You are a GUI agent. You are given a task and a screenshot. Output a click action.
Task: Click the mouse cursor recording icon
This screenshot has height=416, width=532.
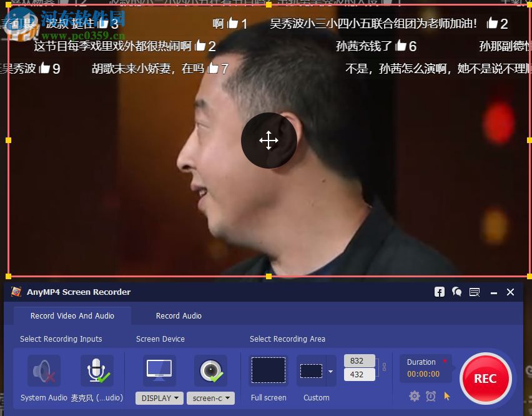[x=447, y=396]
